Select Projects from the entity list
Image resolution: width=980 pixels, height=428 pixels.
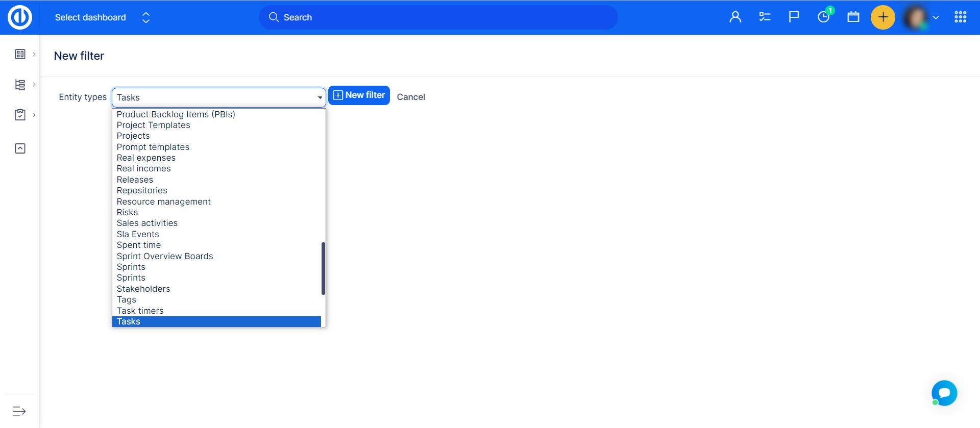[133, 136]
